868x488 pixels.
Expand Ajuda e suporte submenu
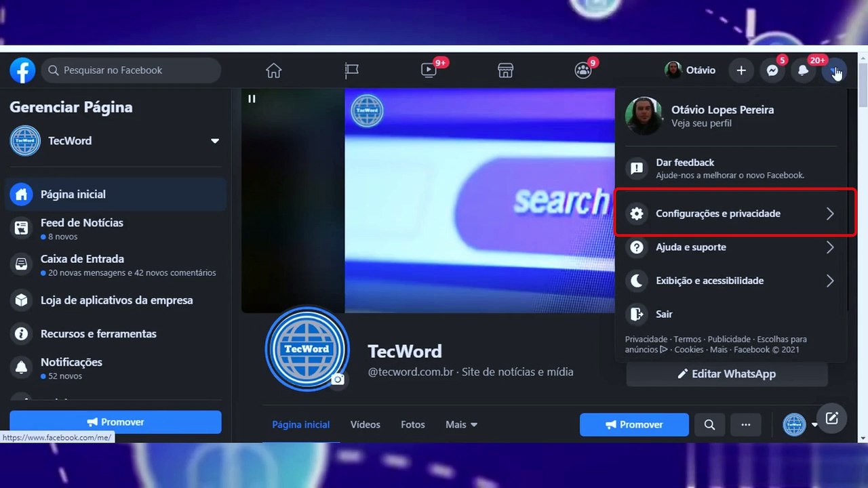coord(731,247)
